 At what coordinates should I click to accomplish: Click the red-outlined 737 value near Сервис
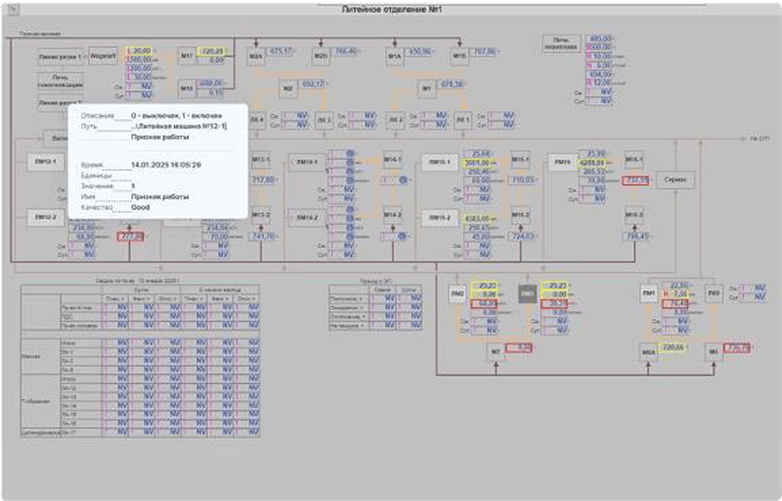(636, 181)
